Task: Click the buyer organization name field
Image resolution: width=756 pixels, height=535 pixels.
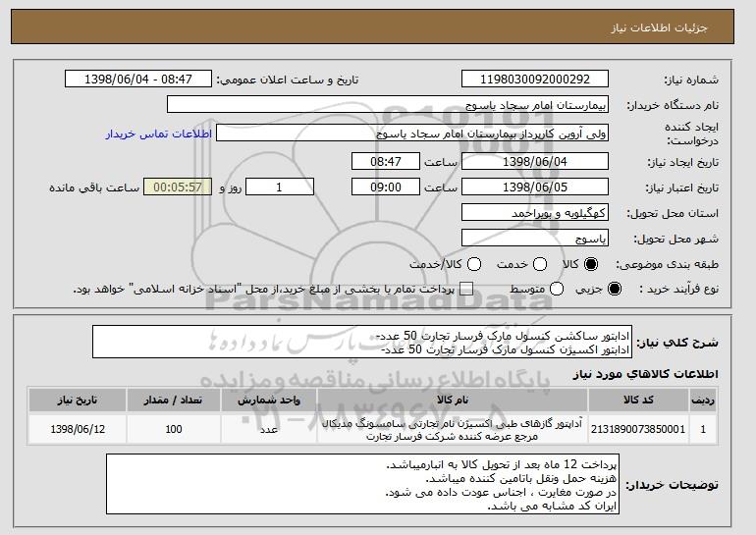Action: tap(388, 105)
